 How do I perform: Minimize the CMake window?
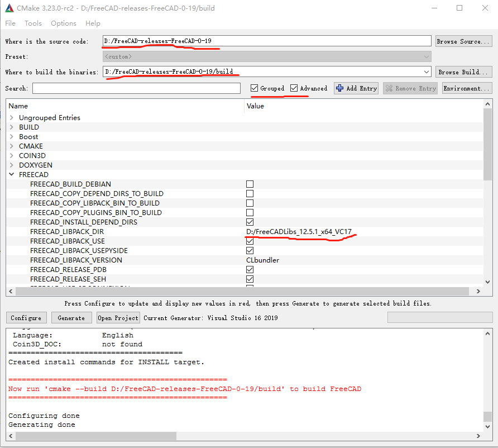point(434,8)
